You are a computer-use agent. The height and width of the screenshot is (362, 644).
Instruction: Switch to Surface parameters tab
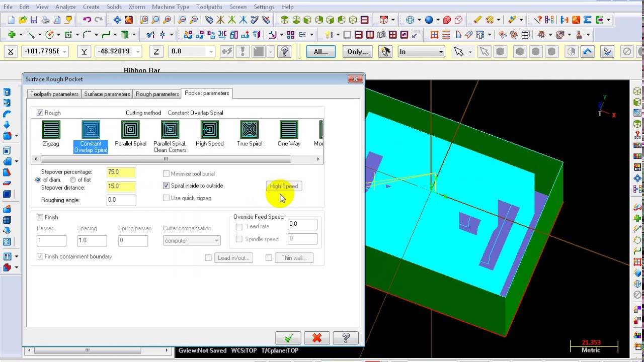point(107,94)
